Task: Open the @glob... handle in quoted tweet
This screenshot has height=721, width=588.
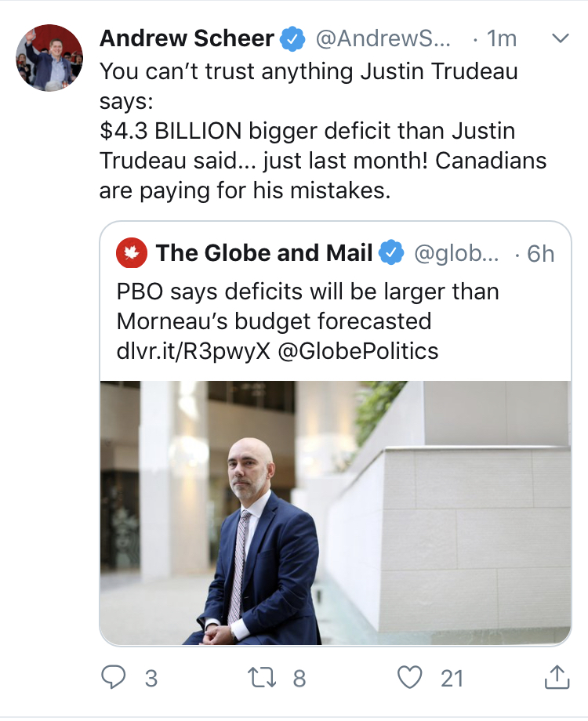Action: point(455,253)
